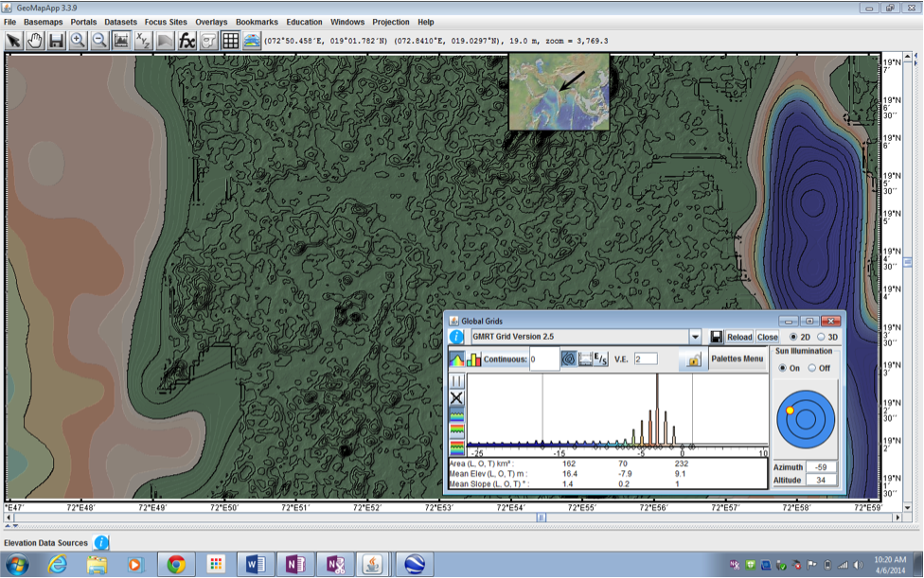Switch the grid display to 3D
The height and width of the screenshot is (578, 924).
823,337
